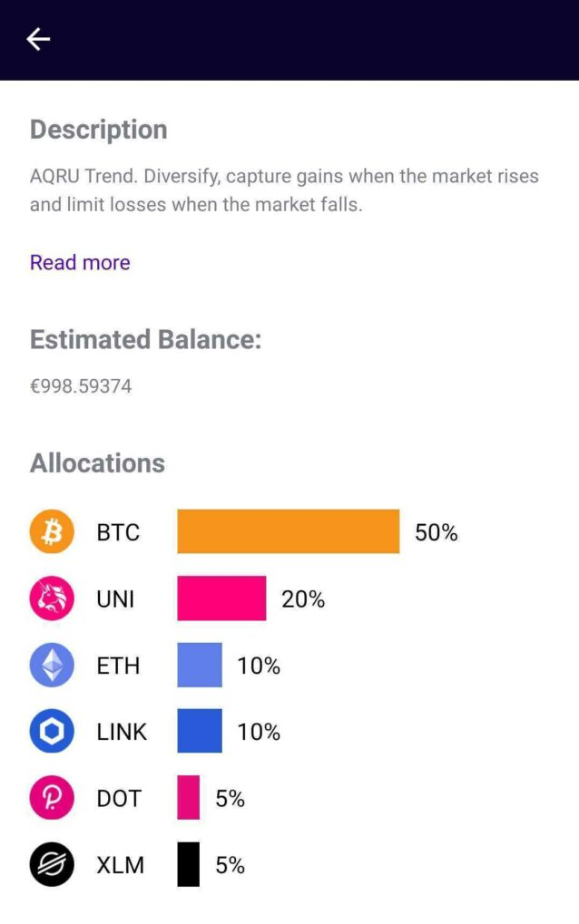Select the Uniswap unicorn icon

click(52, 599)
